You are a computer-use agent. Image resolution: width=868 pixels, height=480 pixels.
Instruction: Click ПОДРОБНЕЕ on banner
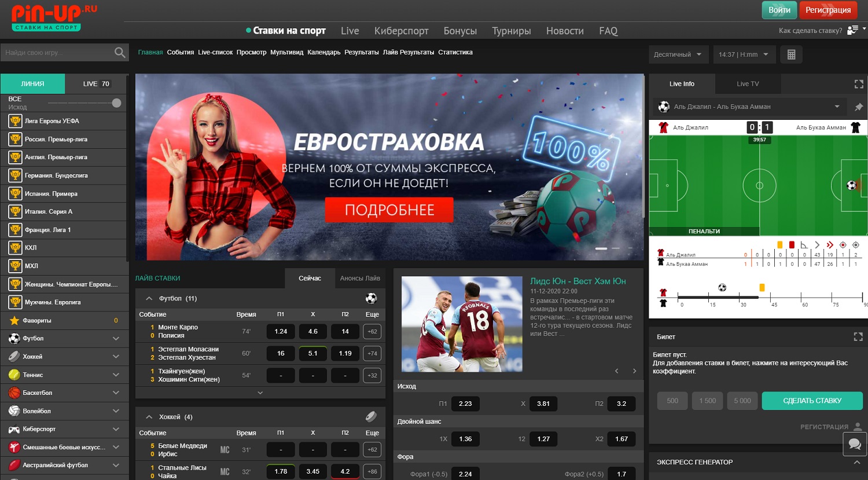pos(389,210)
